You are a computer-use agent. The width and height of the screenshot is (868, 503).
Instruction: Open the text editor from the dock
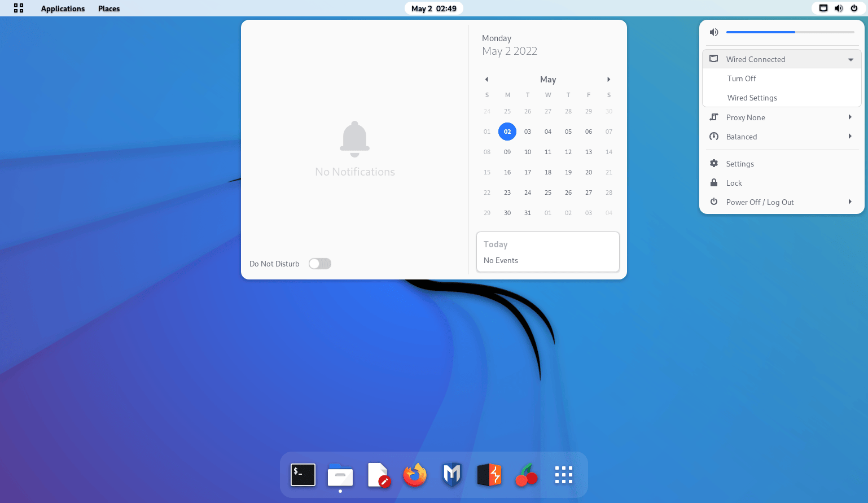point(379,475)
